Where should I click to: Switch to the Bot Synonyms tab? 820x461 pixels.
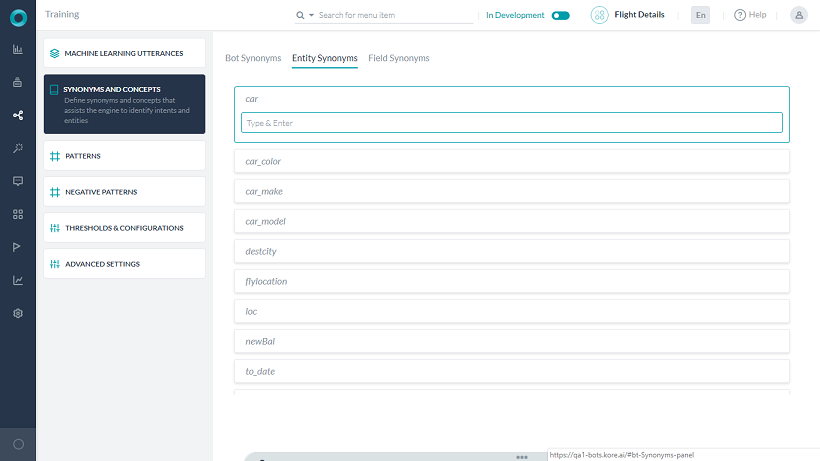click(x=253, y=58)
